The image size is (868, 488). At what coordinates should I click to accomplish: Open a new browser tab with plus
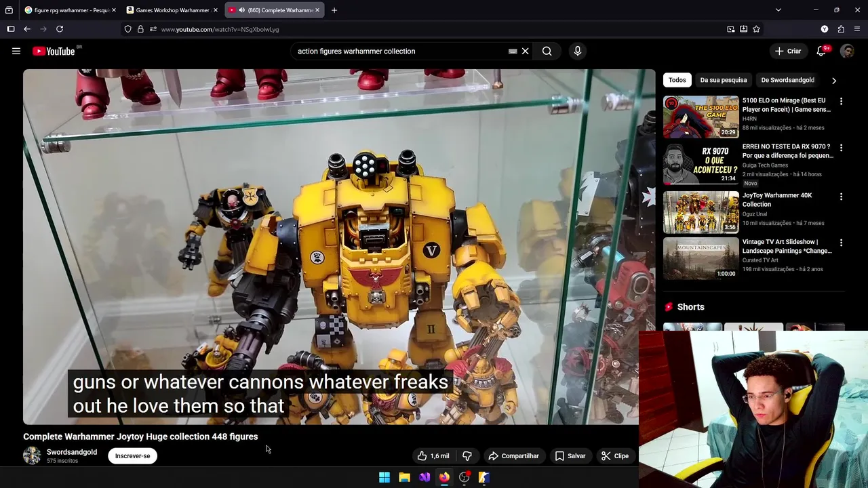click(x=334, y=10)
